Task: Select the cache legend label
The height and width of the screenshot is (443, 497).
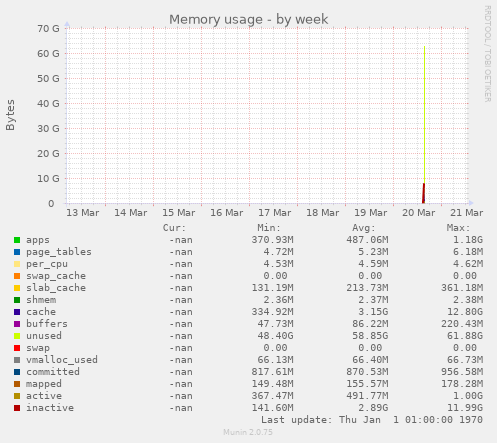Action: (x=41, y=312)
